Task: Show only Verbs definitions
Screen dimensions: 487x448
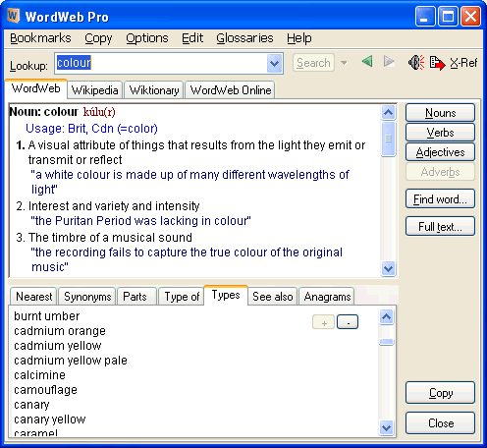Action: pyautogui.click(x=440, y=133)
